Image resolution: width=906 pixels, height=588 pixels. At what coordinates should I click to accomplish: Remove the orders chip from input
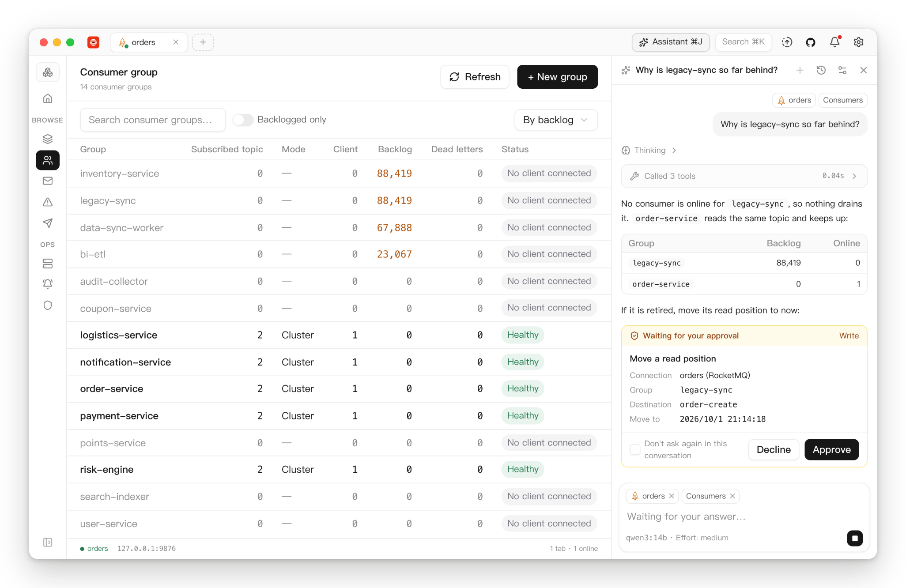[671, 496]
